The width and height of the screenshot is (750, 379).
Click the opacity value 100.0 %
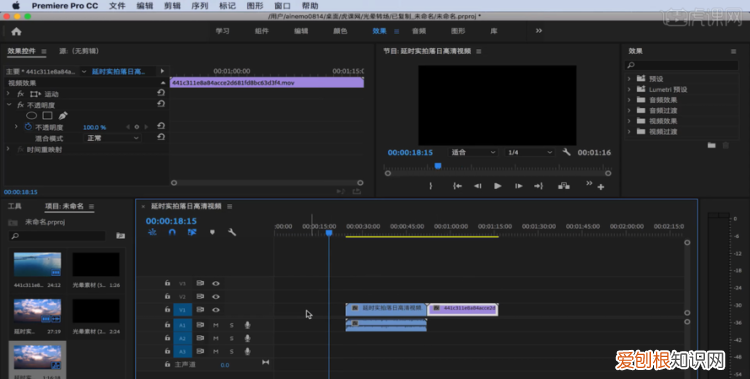pos(95,127)
